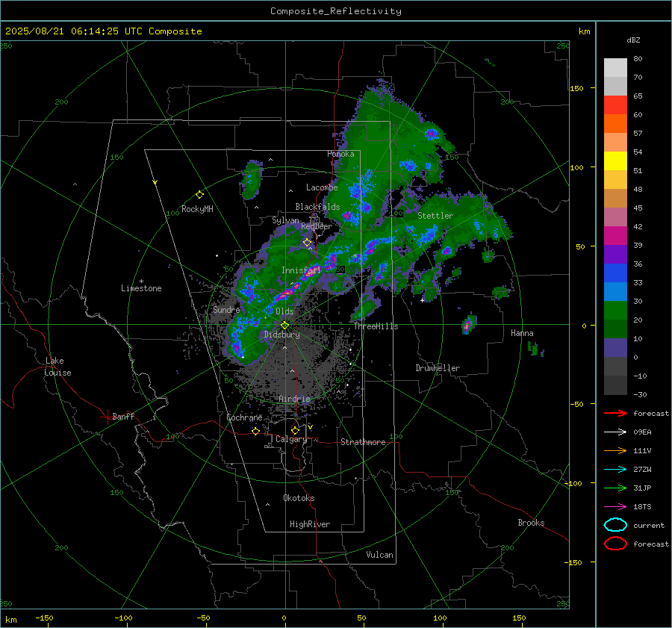This screenshot has width=672, height=628.
Task: Select the slate 0–10 dBZ swatch
Action: pyautogui.click(x=615, y=348)
